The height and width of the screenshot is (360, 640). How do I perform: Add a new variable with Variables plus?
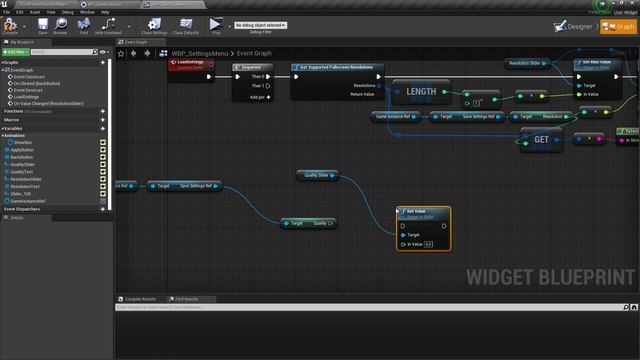tap(103, 128)
